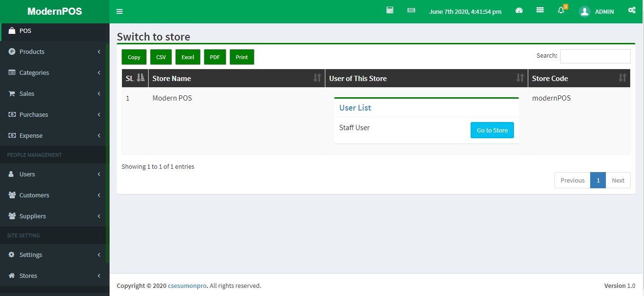Screen dimensions: 644x296
Task: Open the Sales sidebar menu
Action: click(55, 93)
